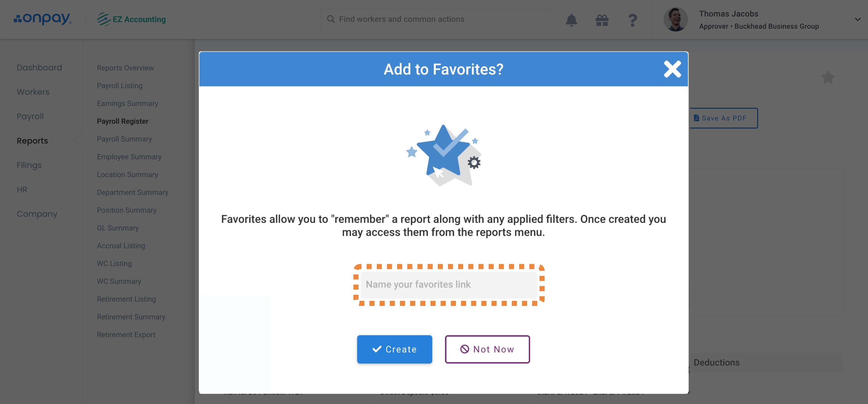Viewport: 868px width, 404px height.
Task: Focus the Find workers search box
Action: click(x=436, y=19)
